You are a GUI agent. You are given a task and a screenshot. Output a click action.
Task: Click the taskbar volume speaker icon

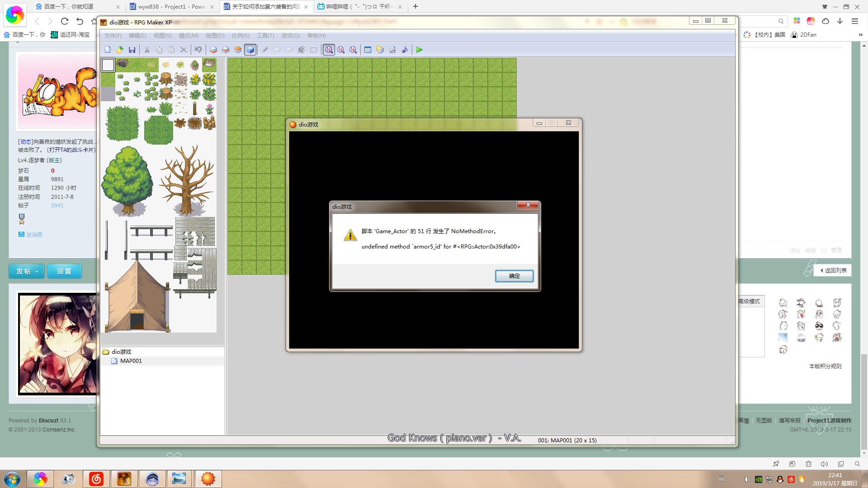[x=747, y=479]
